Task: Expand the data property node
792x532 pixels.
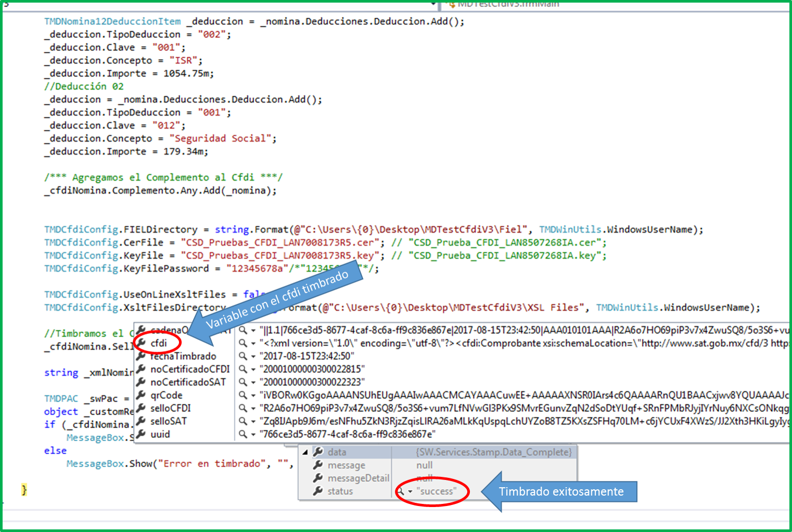Action: tap(305, 452)
